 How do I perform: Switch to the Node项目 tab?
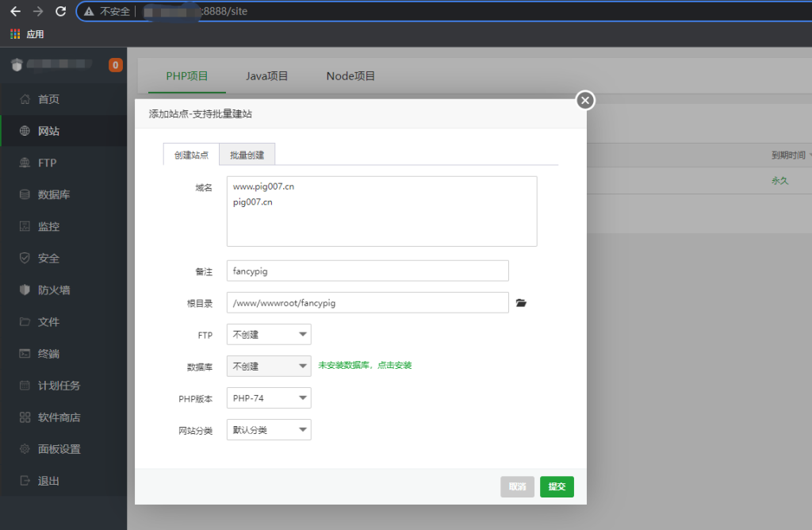pyautogui.click(x=350, y=76)
